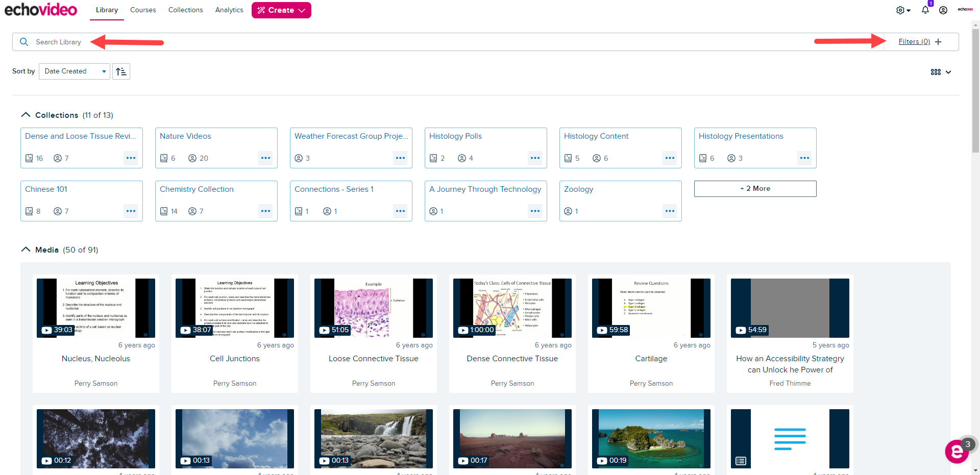Open options menu for Nature Videos collection

[x=265, y=158]
